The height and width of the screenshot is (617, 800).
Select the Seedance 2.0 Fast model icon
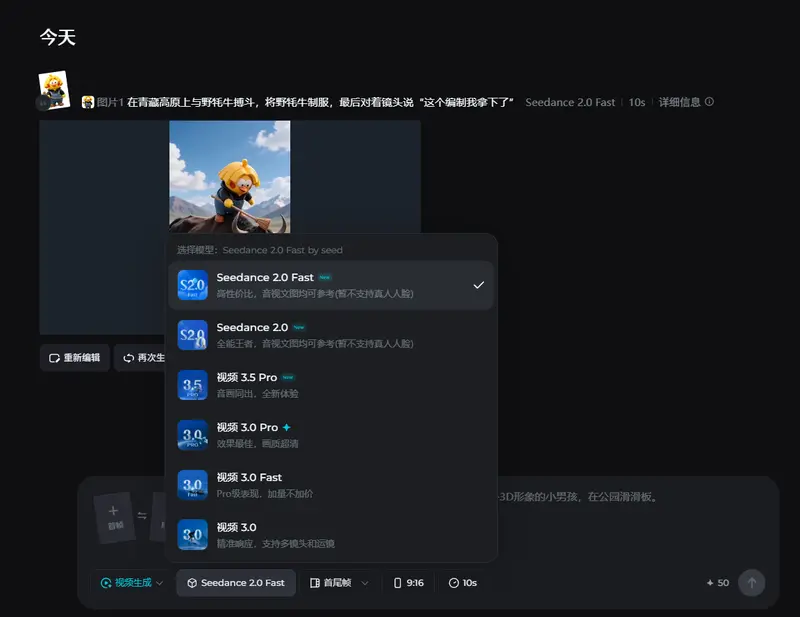(192, 284)
